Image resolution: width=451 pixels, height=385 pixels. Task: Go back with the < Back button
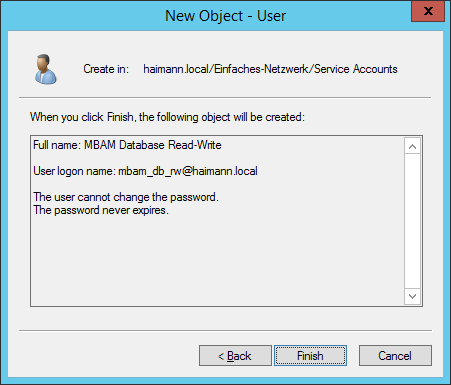pyautogui.click(x=235, y=356)
